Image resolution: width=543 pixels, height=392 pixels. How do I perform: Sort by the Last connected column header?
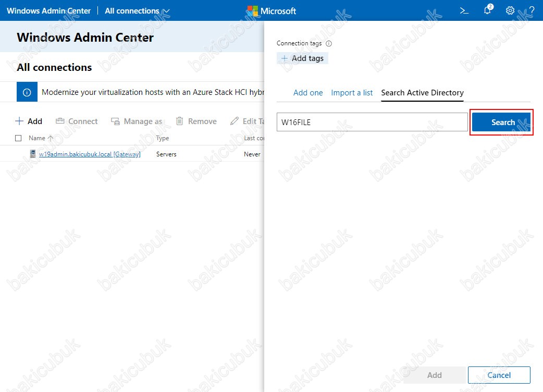(254, 138)
